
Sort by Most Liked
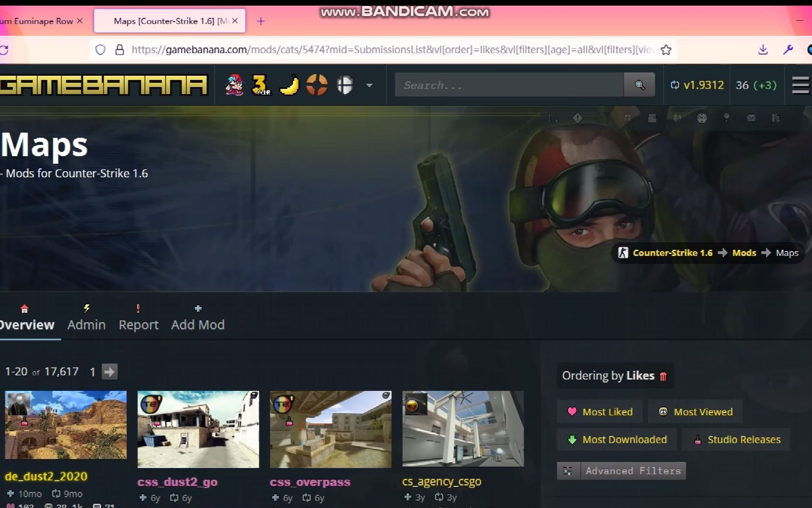pyautogui.click(x=600, y=412)
